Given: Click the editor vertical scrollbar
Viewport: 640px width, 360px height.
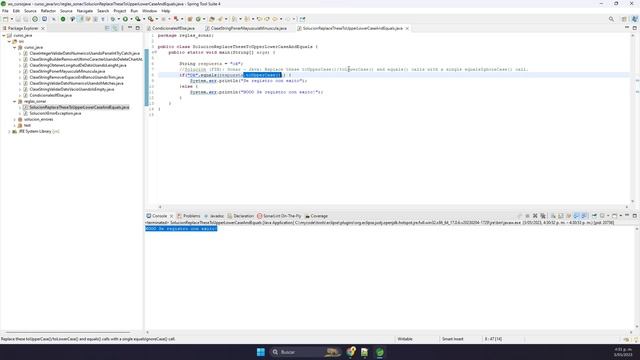Looking at the screenshot, I should pos(633,118).
